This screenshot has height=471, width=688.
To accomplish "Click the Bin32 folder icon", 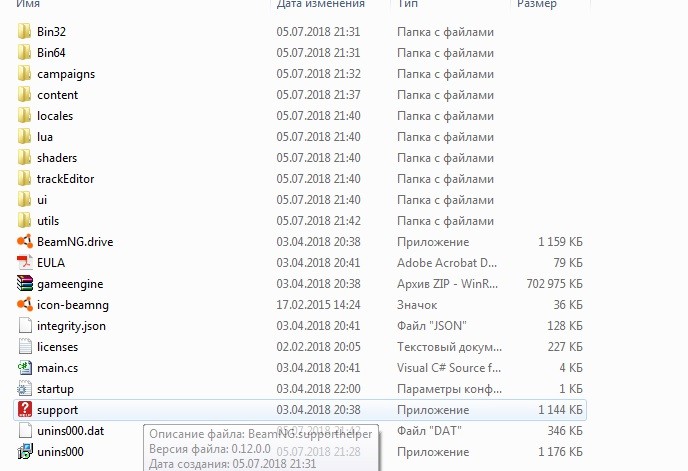I will click(25, 32).
